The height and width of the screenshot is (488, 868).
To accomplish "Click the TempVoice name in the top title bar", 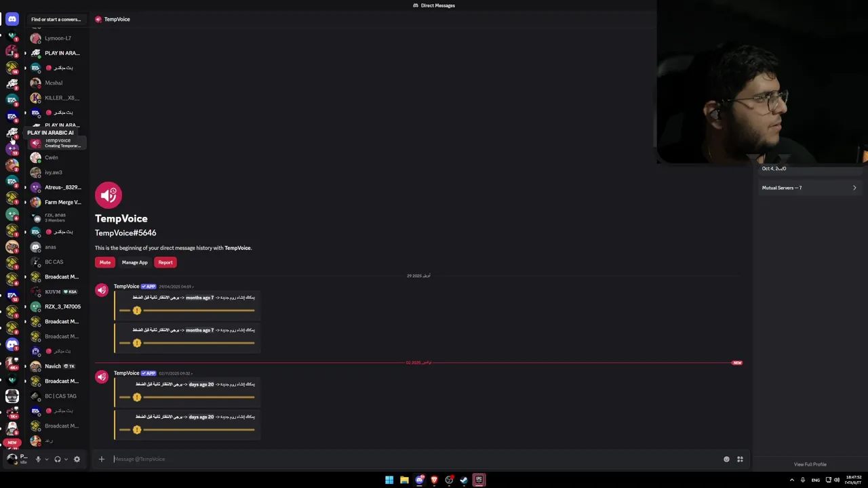I will [x=117, y=19].
